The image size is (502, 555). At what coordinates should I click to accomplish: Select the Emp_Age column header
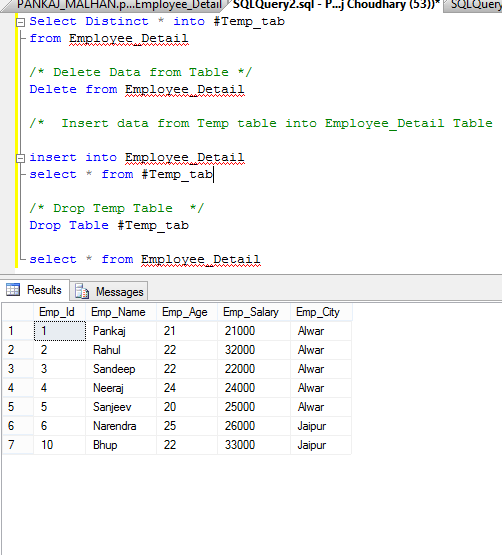[x=187, y=312]
